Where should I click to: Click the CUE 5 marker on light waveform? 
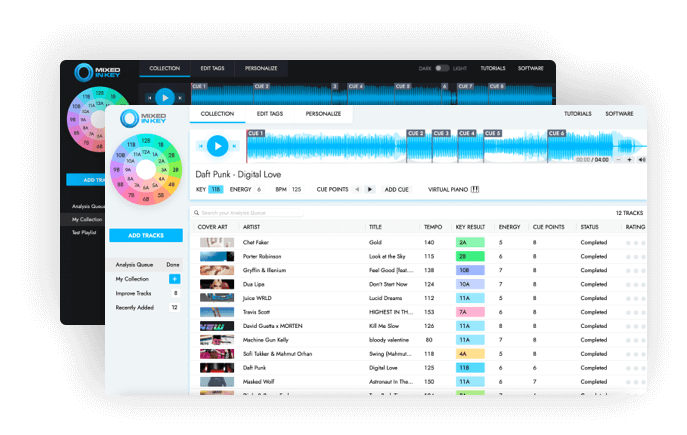pyautogui.click(x=492, y=133)
